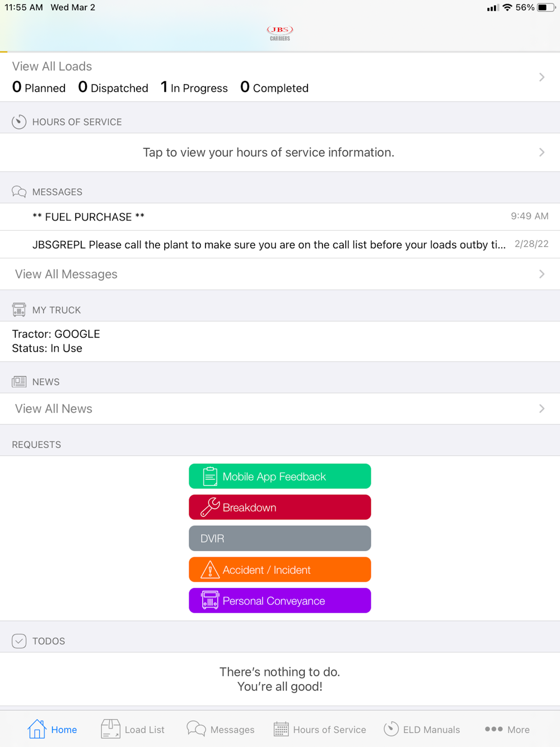
Task: Tap the wrench icon on Breakdown
Action: pyautogui.click(x=210, y=507)
